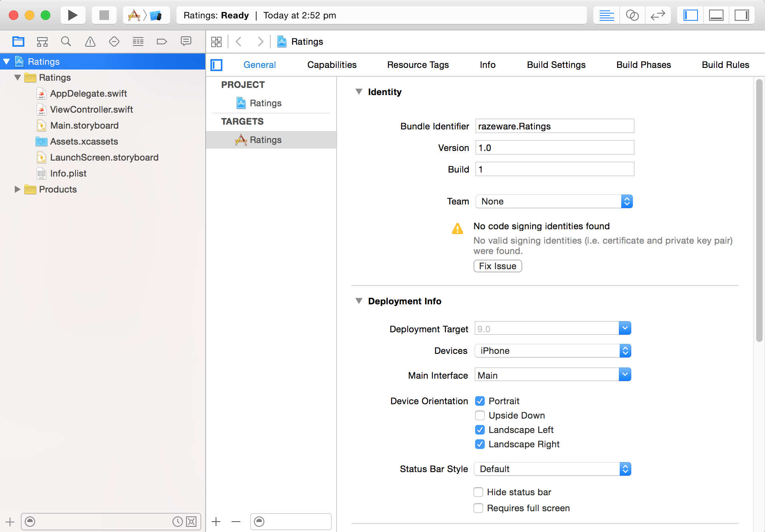Image resolution: width=765 pixels, height=532 pixels.
Task: Open the Symbol navigator
Action: (x=42, y=42)
